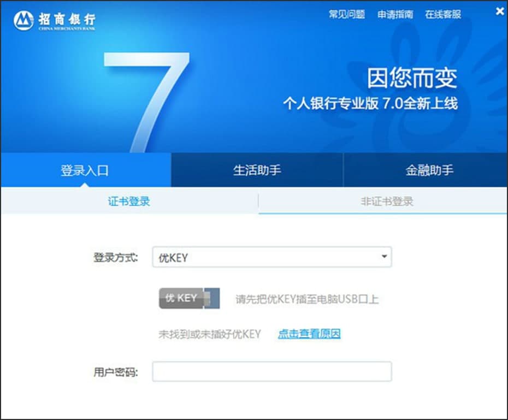The height and width of the screenshot is (420, 508).
Task: Click the 登录方式 label
Action: tap(115, 258)
